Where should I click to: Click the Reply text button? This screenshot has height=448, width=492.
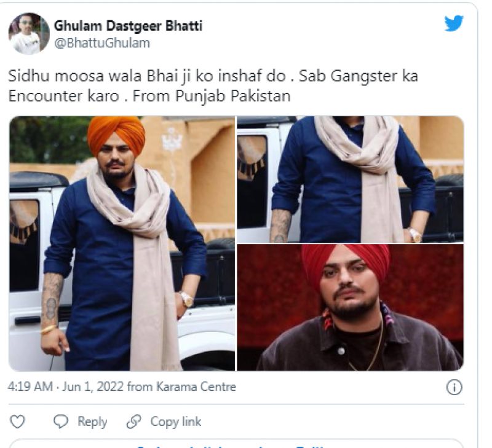92,422
